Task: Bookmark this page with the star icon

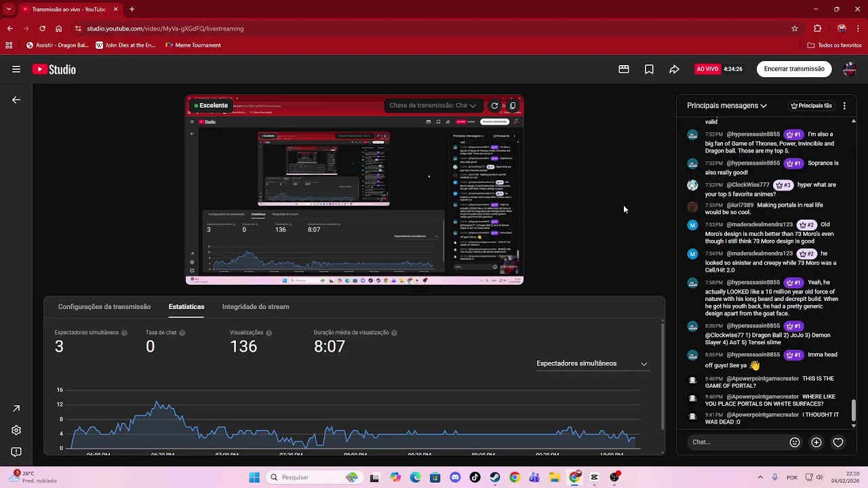Action: [x=795, y=28]
